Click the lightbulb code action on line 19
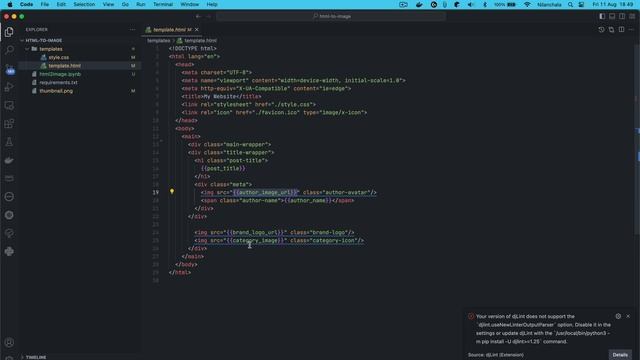The height and width of the screenshot is (360, 640). [172, 191]
